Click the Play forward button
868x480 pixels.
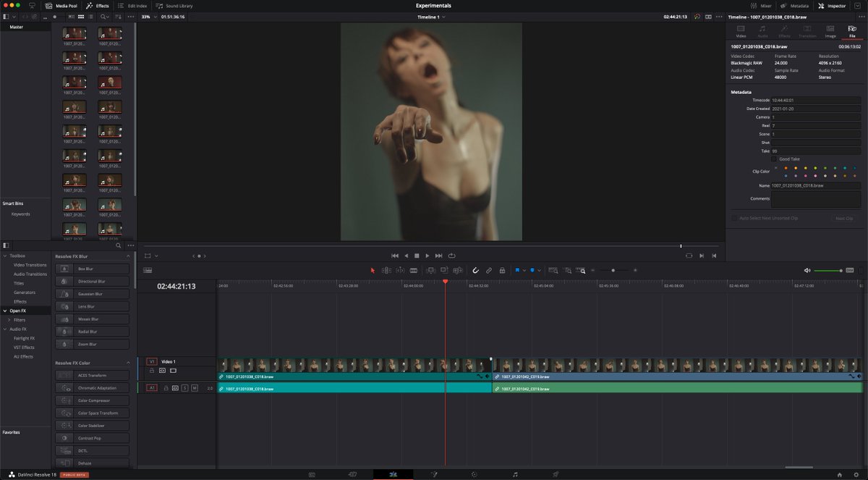pos(427,256)
